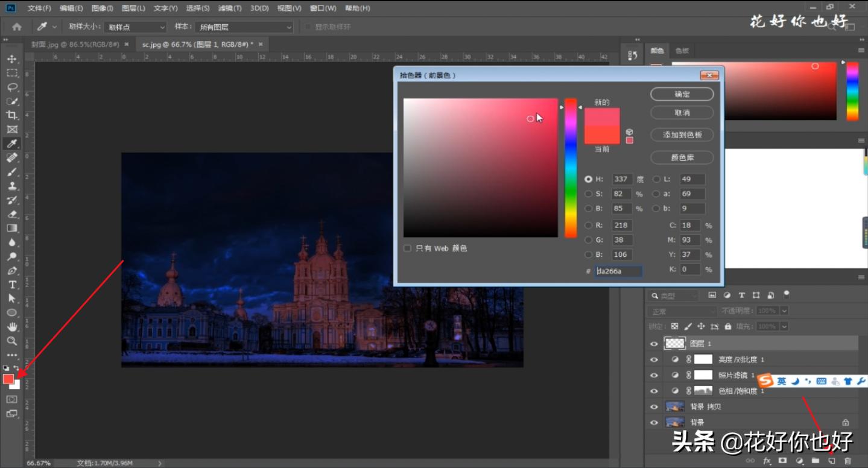The height and width of the screenshot is (468, 868).
Task: Click the hex color input field
Action: pos(618,271)
